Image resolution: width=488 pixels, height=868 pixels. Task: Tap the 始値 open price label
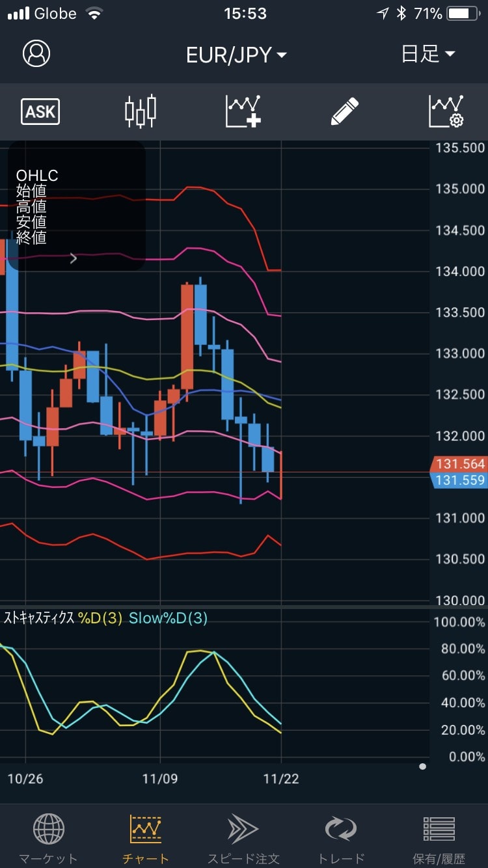[31, 191]
